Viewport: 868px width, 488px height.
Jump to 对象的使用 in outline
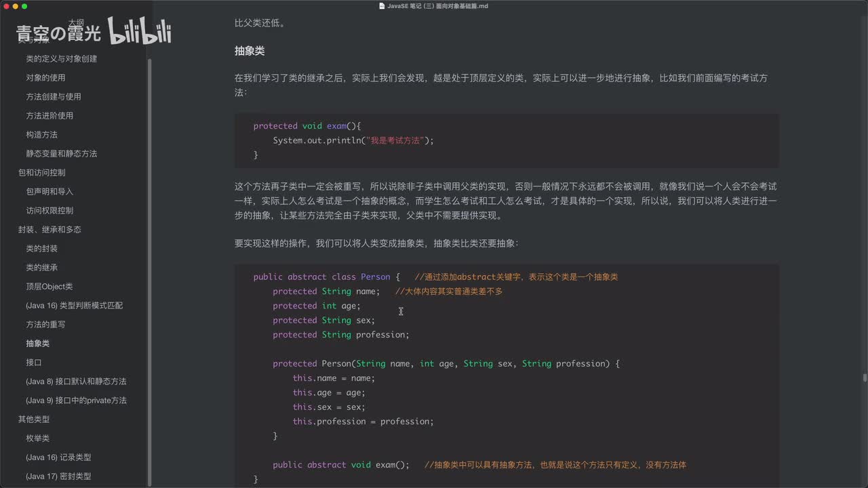(45, 78)
